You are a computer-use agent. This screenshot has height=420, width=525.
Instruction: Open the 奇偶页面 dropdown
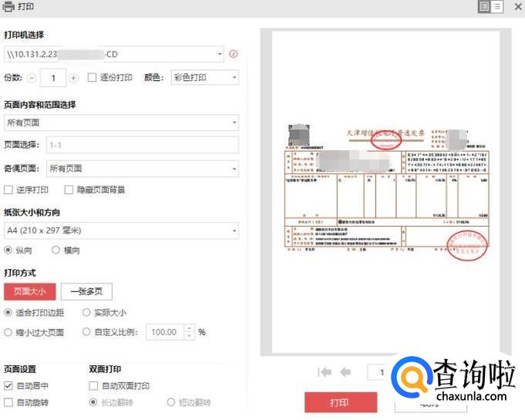pos(143,168)
